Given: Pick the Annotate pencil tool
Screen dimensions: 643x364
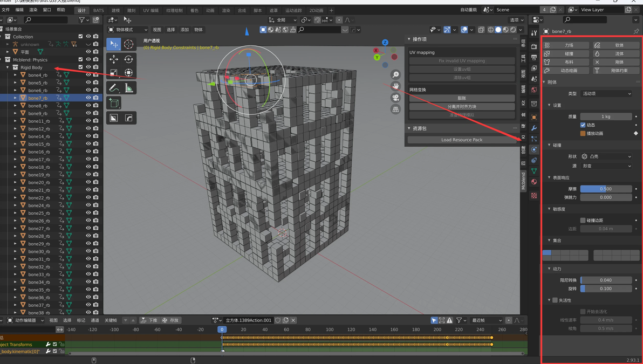Looking at the screenshot, I should point(114,88).
